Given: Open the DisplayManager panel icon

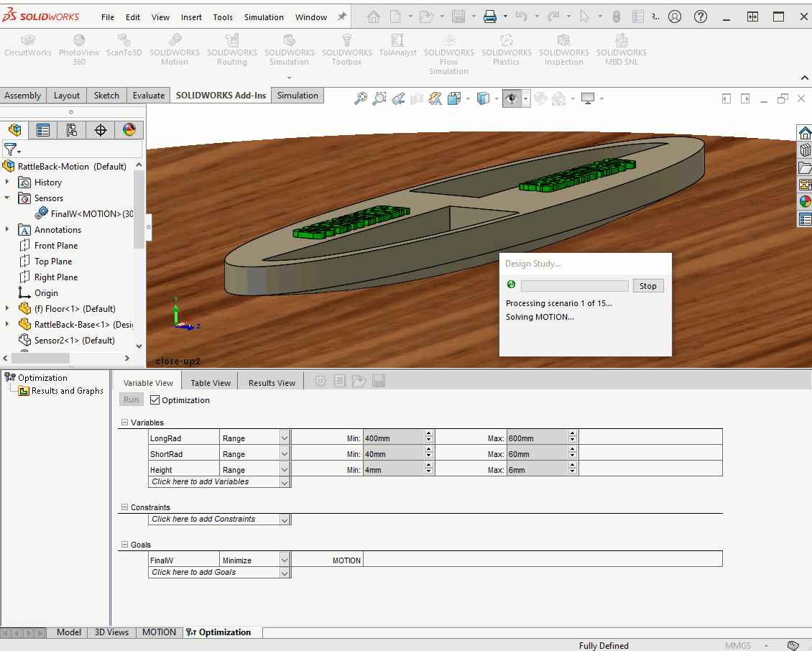Looking at the screenshot, I should [128, 129].
